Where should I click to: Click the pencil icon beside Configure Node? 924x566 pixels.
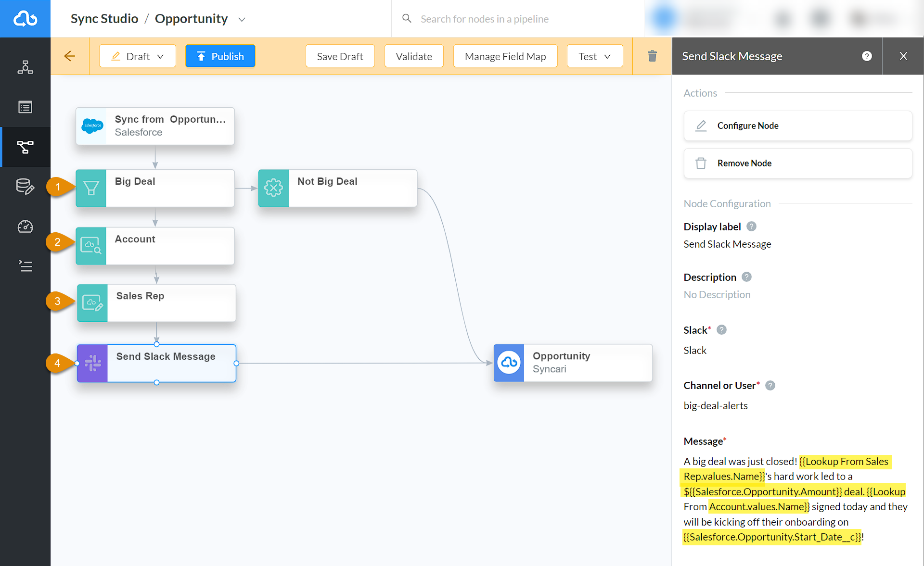701,126
